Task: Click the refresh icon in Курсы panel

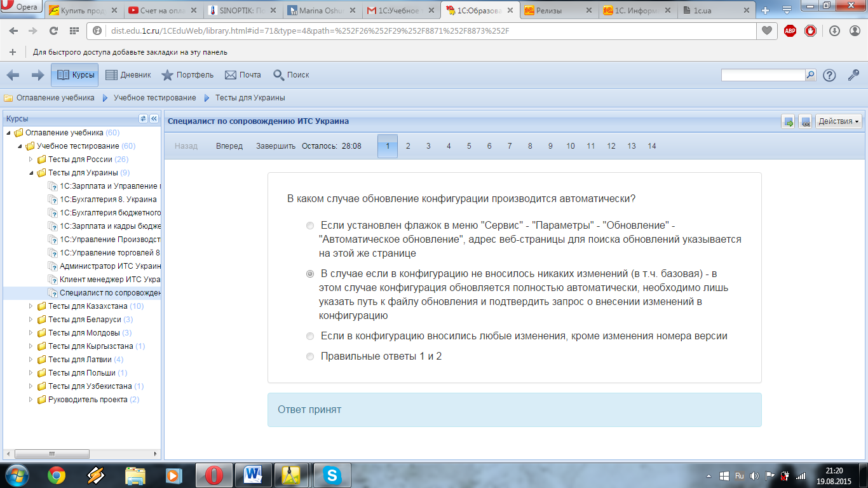Action: pyautogui.click(x=143, y=119)
